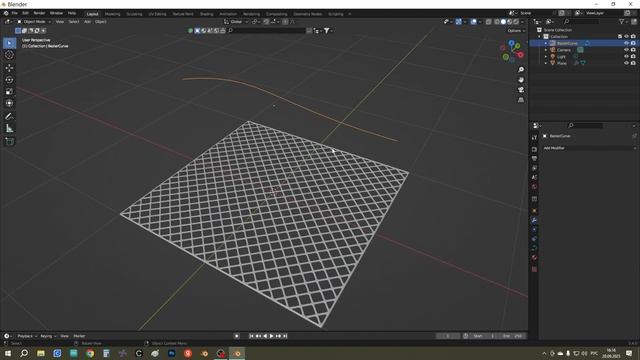The height and width of the screenshot is (360, 640).
Task: Toggle BezierCurve visibility eye in outliner
Action: click(626, 43)
